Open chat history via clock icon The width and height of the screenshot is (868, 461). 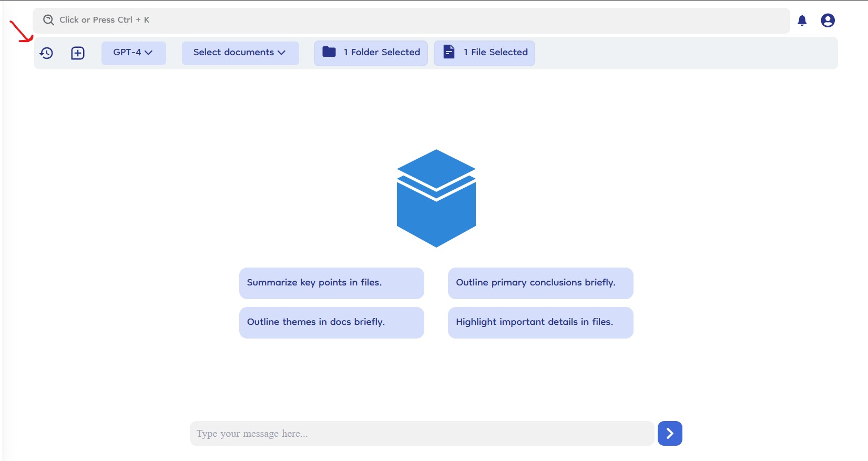coord(46,53)
